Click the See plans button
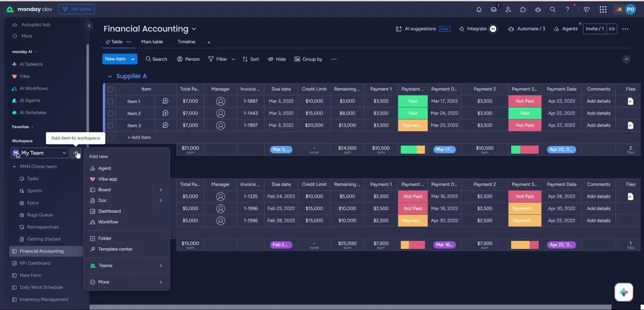This screenshot has width=644, height=310. click(76, 9)
